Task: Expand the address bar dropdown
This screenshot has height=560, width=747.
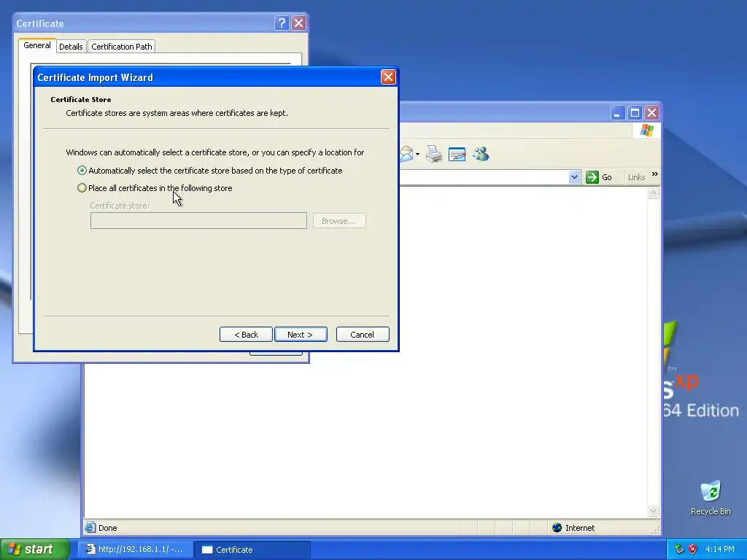Action: point(574,177)
